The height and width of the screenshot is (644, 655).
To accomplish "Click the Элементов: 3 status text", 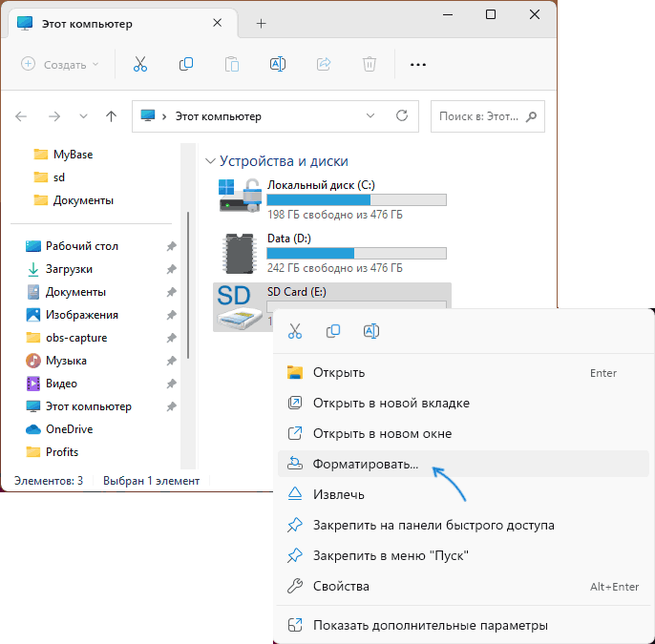I will pos(49,481).
